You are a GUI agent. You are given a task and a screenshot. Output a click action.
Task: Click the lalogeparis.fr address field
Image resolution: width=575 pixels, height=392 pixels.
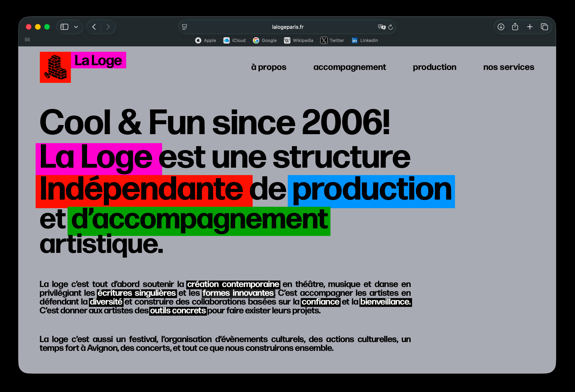[x=287, y=27]
